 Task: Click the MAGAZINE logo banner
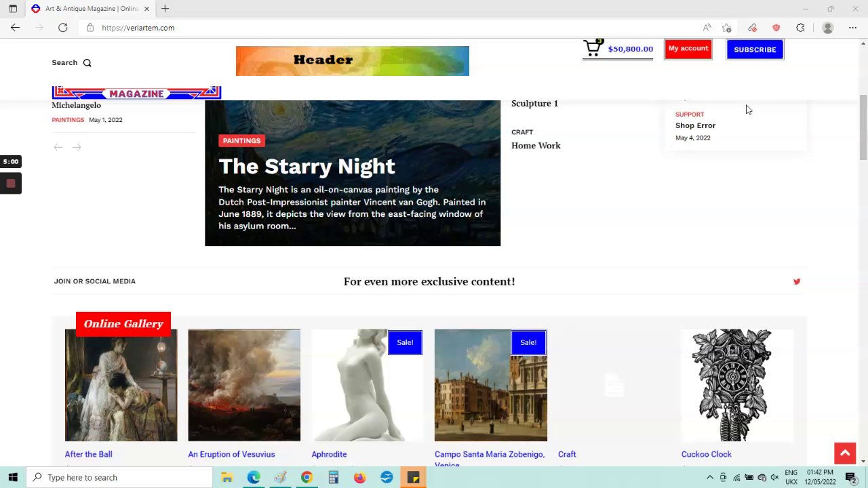[136, 93]
